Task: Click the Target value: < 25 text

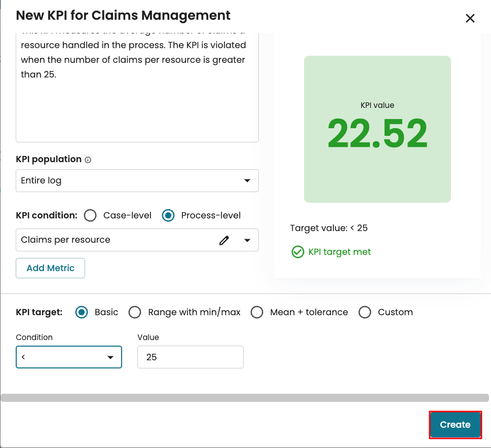Action: pos(329,228)
